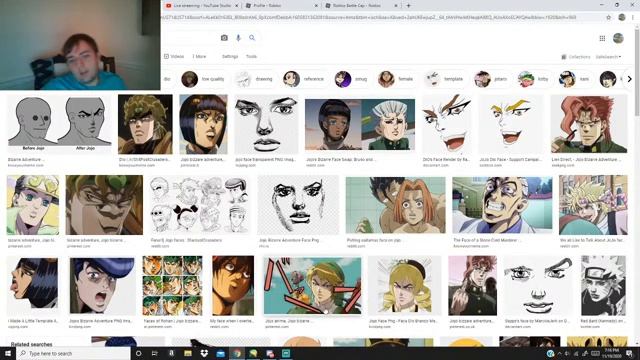The image size is (640, 360).
Task: Open the Windows Start menu
Action: 8,353
